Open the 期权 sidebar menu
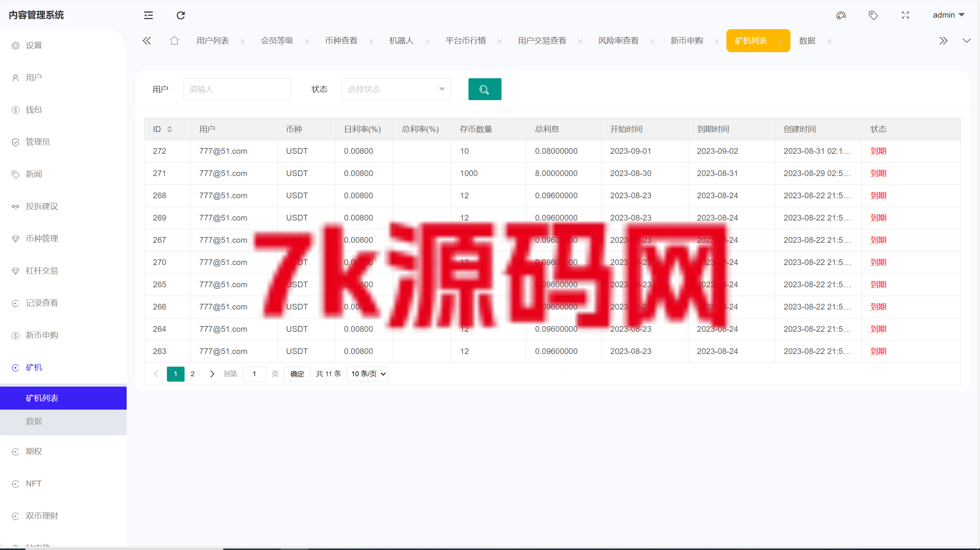Viewport: 980px width, 550px height. tap(63, 452)
